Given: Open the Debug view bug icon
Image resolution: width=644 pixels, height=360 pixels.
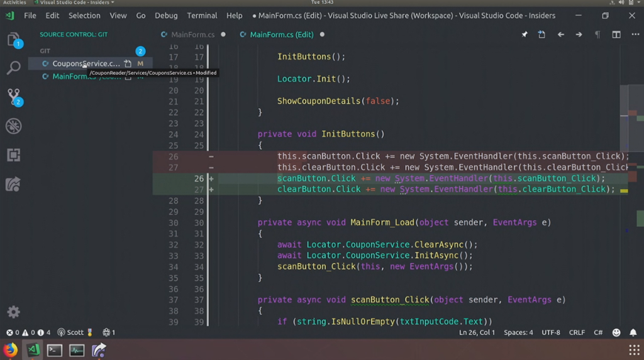Looking at the screenshot, I should coord(13,126).
